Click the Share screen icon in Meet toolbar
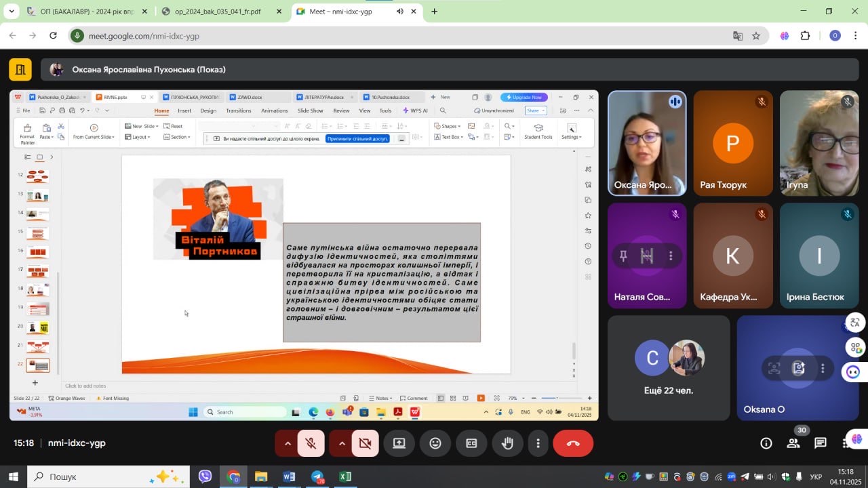 pos(399,443)
